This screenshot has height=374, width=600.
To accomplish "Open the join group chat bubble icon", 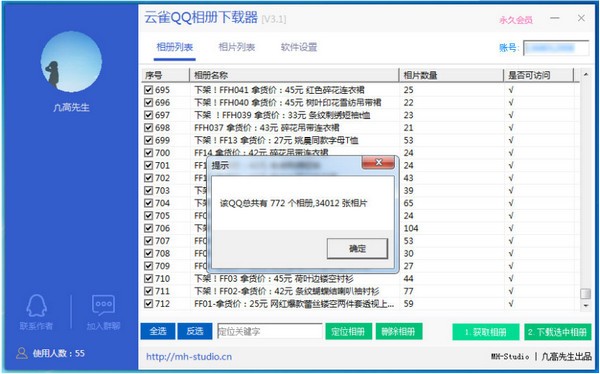I will (103, 305).
